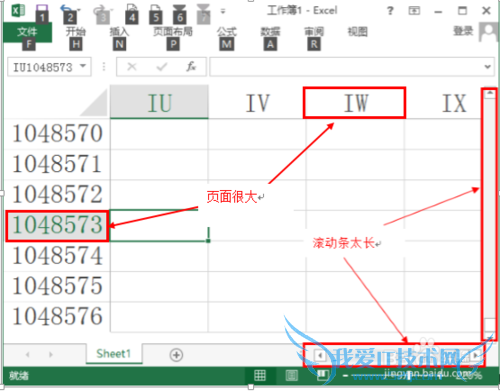
Task: Undo the last action
Action: click(x=67, y=10)
